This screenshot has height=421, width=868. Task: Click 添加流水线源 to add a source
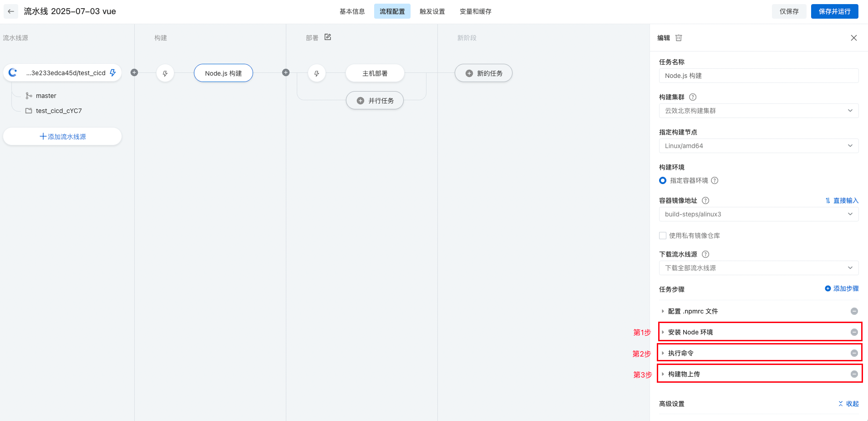click(x=62, y=137)
